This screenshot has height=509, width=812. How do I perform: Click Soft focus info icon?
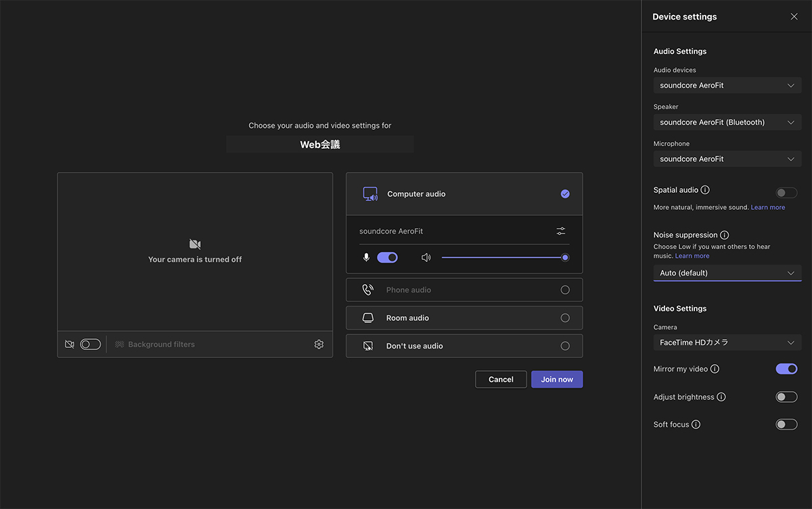696,424
